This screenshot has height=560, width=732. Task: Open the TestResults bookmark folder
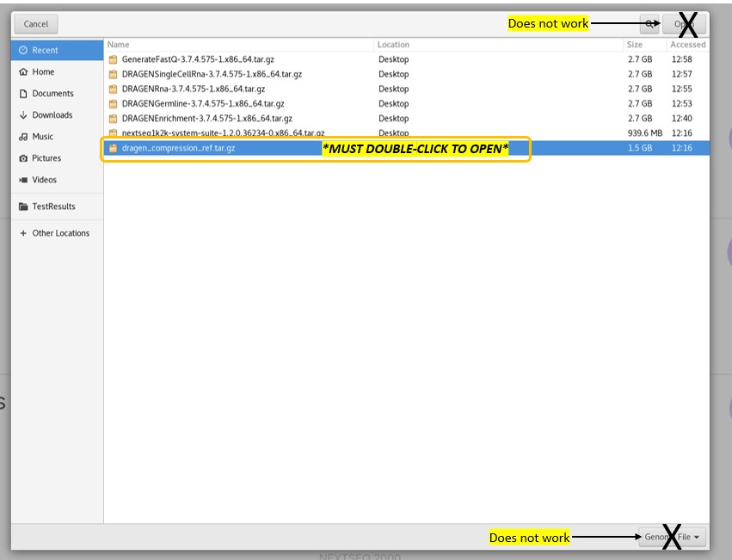pos(53,206)
